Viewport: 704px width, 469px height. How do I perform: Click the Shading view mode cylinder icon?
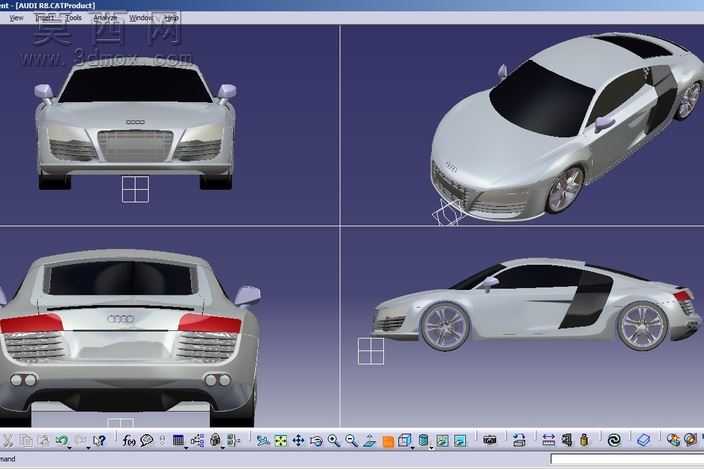[x=423, y=440]
